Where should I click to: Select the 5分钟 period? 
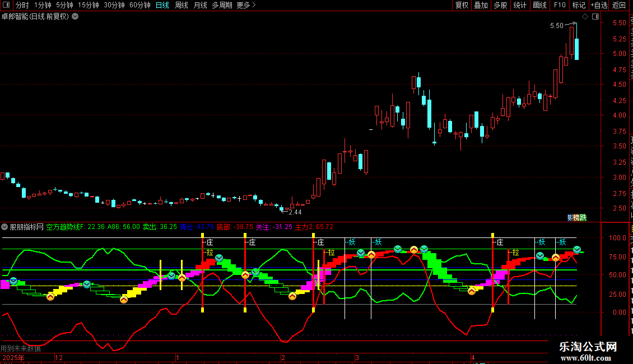[x=64, y=5]
